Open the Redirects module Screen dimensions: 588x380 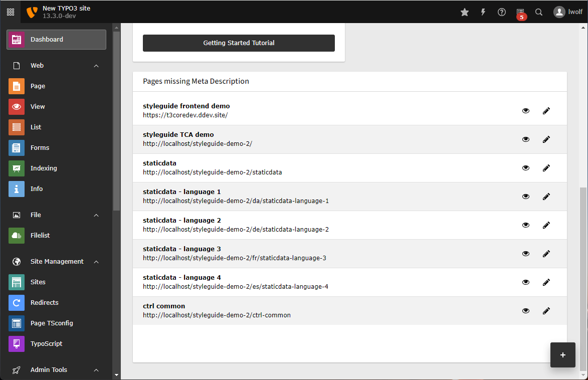click(x=44, y=303)
